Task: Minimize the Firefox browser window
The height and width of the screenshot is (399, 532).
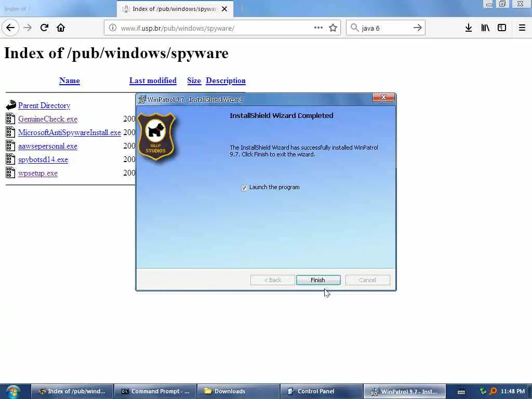Action: click(489, 4)
